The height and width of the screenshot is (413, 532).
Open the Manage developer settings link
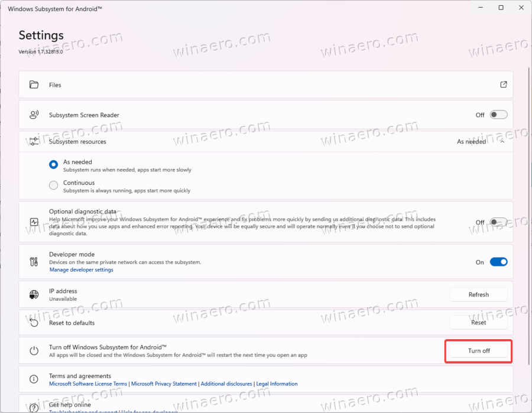pos(81,269)
